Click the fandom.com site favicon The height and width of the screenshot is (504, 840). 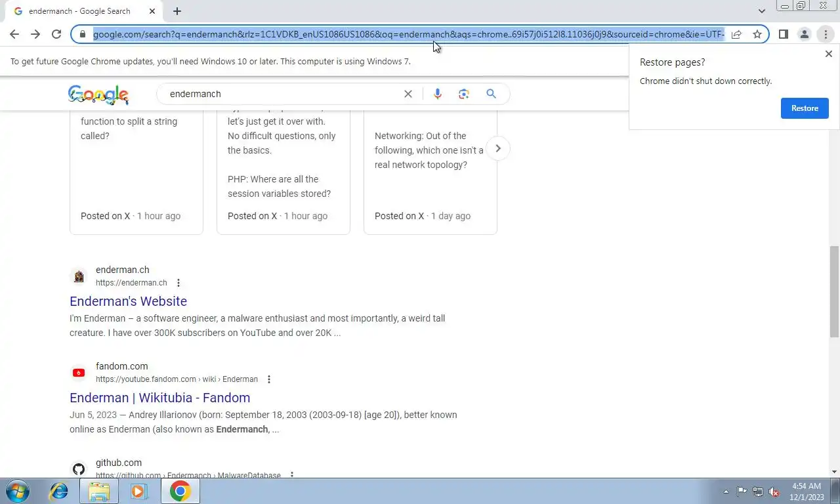coord(79,373)
